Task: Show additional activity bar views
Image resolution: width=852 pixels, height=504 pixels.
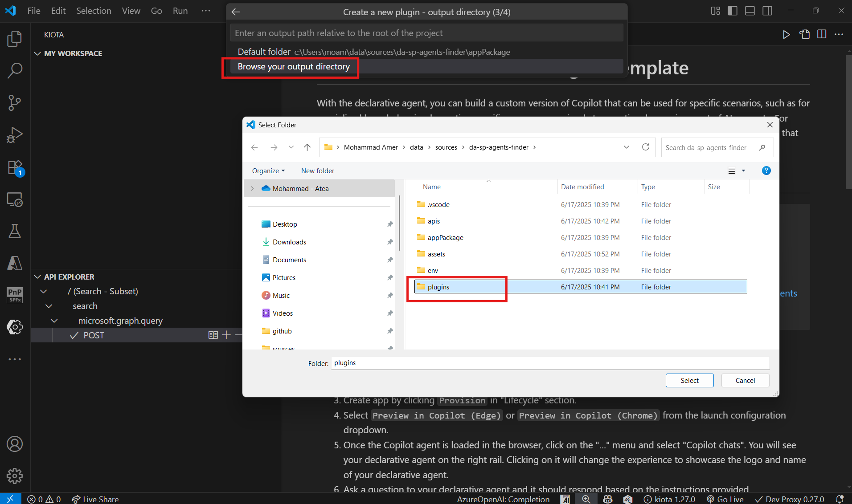Action: coord(15,359)
